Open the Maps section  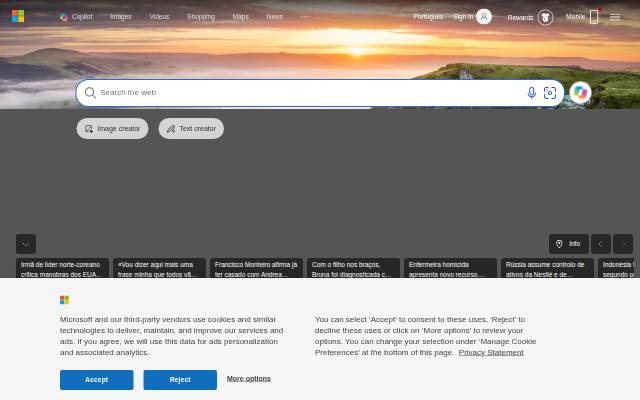240,17
